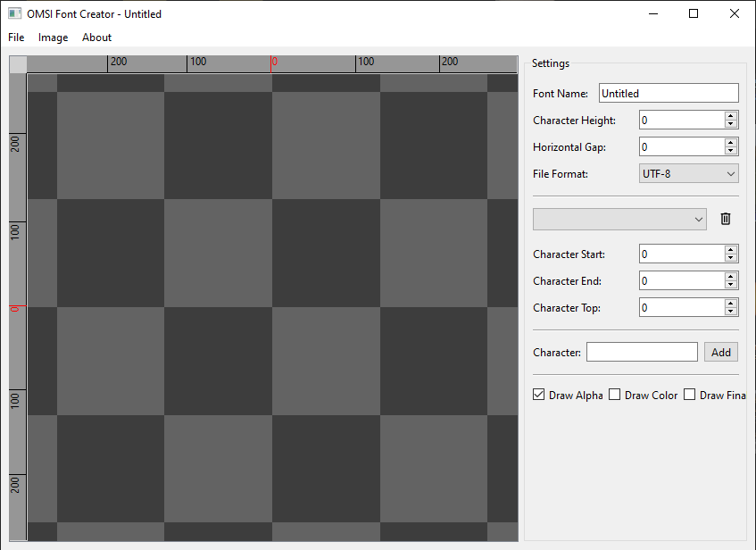The image size is (756, 550).
Task: Expand the character selection combo box
Action: (619, 219)
